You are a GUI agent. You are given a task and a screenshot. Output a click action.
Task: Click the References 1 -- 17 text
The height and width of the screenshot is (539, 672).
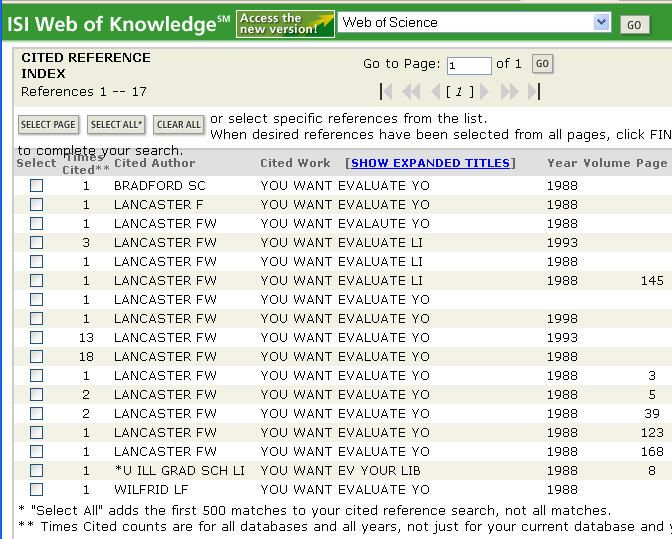84,92
